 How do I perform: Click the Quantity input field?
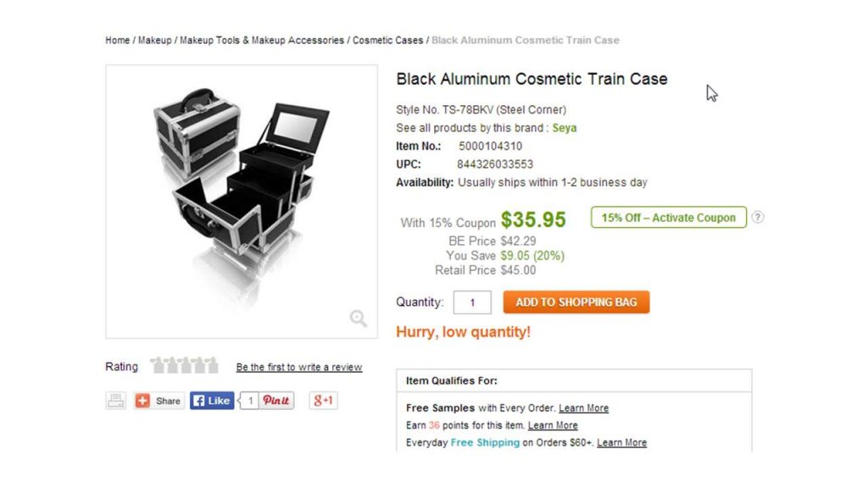(472, 302)
